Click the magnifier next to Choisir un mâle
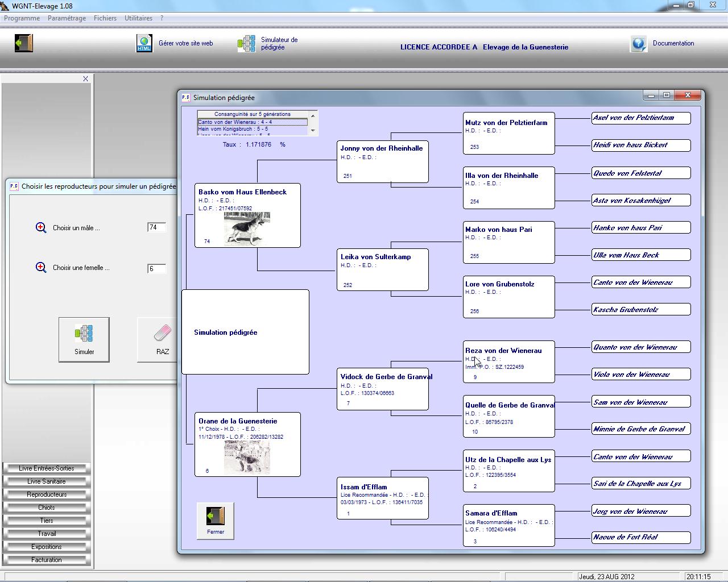The image size is (728, 582). [41, 228]
